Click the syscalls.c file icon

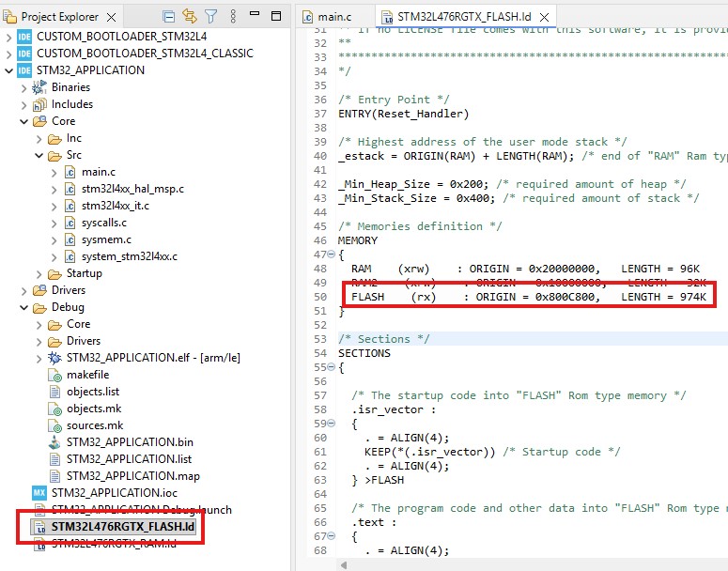[x=70, y=224]
